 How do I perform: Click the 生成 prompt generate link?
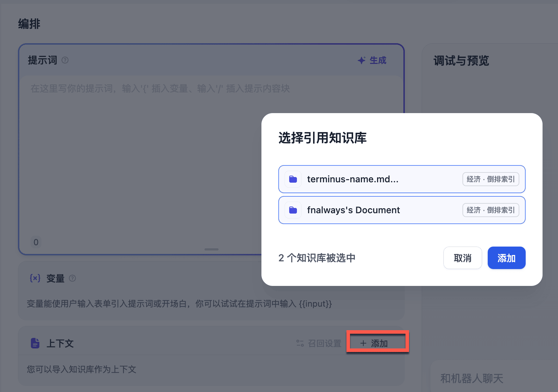coord(378,60)
